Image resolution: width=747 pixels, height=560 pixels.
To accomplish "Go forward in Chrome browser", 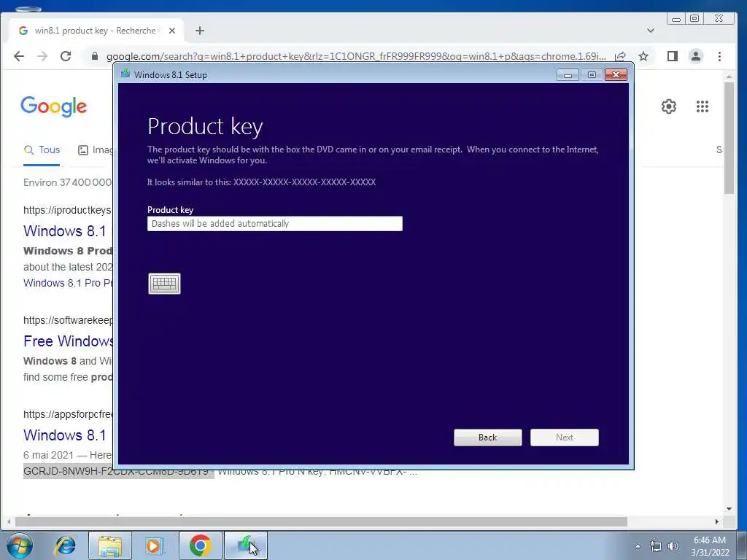I will coord(42,56).
